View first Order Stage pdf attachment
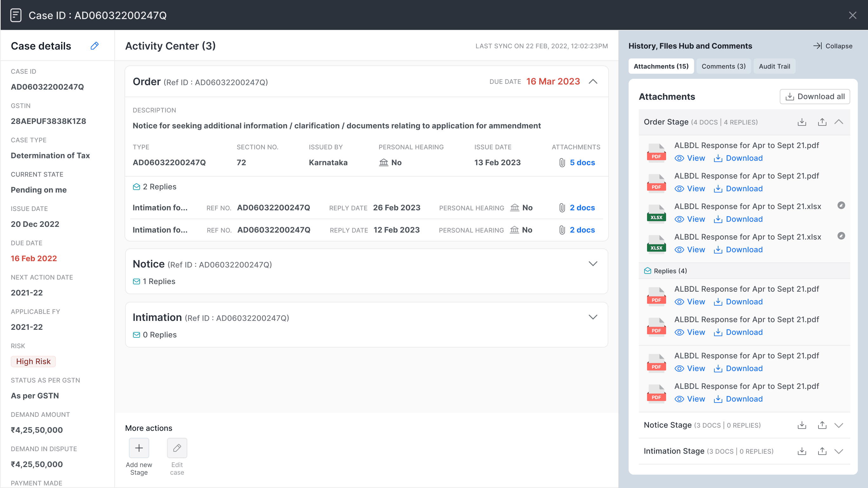 pyautogui.click(x=690, y=158)
